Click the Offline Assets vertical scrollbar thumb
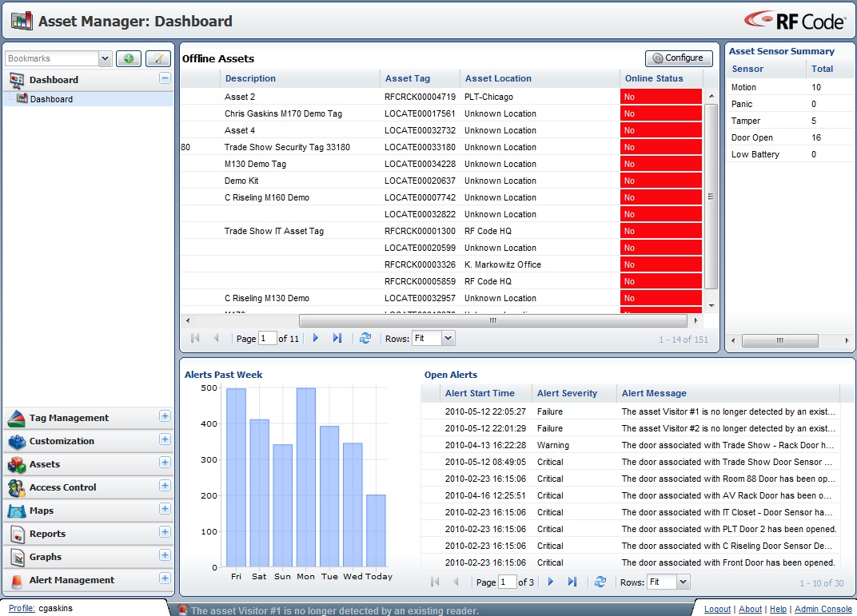The width and height of the screenshot is (857, 616). click(x=711, y=197)
